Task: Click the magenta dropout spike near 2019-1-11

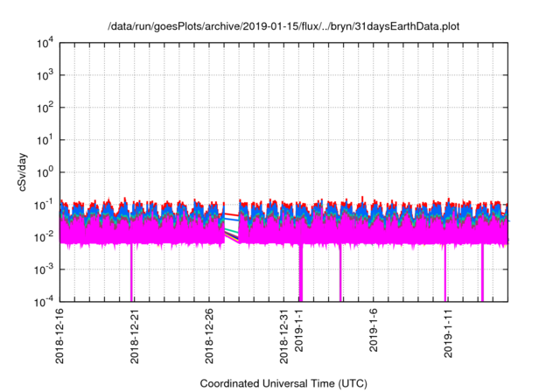Action: pyautogui.click(x=445, y=273)
